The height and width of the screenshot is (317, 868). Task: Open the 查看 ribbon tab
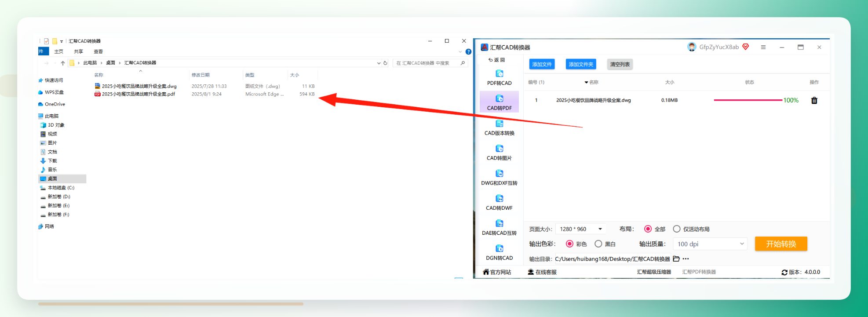[x=98, y=51]
